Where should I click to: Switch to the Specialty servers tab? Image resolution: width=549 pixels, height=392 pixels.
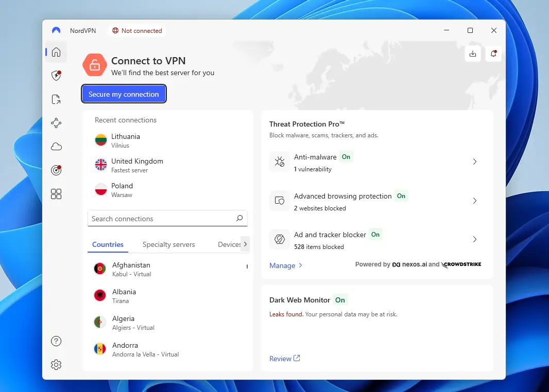169,244
